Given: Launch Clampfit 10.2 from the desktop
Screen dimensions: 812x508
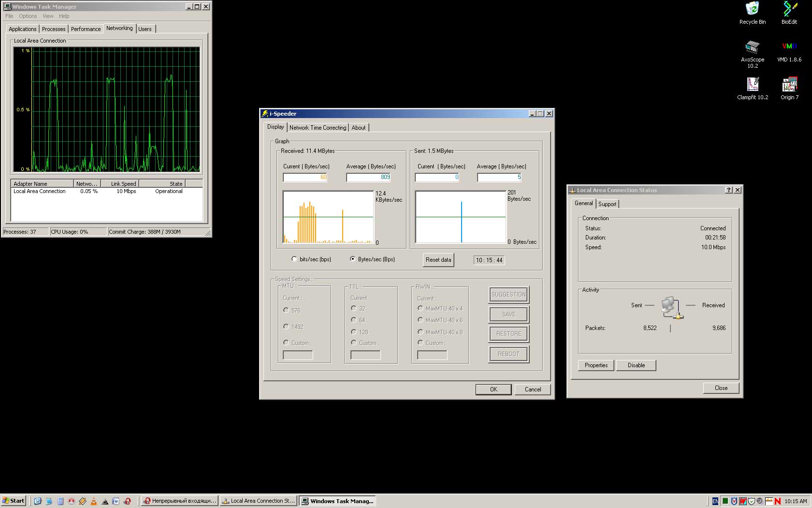Looking at the screenshot, I should coord(752,85).
